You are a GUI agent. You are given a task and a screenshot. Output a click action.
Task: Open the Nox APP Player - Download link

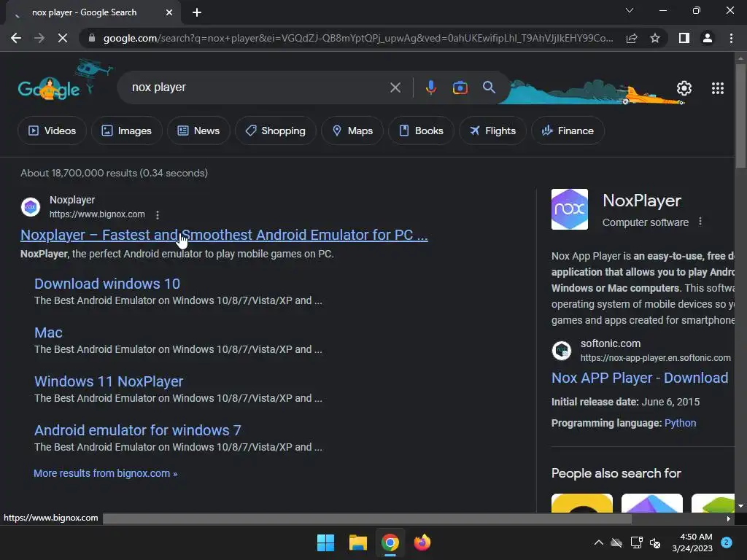tap(639, 378)
